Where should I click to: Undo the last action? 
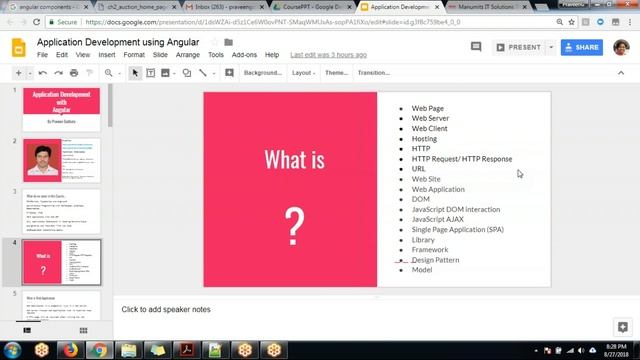tap(42, 73)
